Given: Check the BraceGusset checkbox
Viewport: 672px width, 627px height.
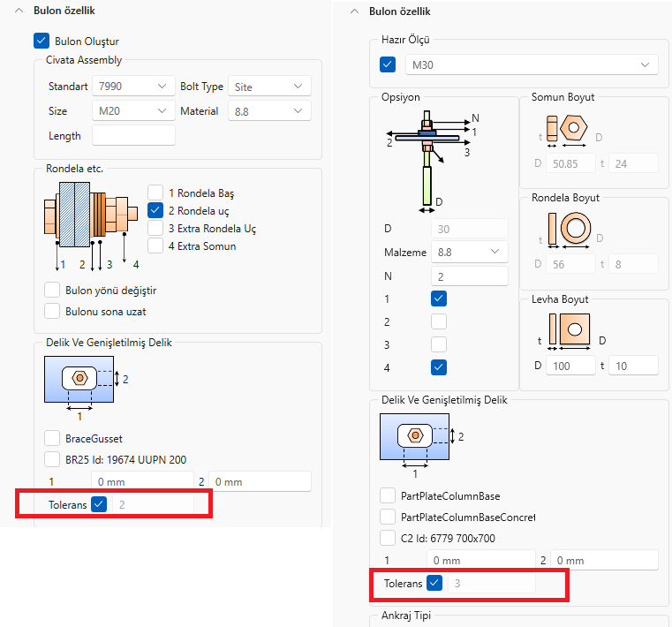Looking at the screenshot, I should pos(53,437).
